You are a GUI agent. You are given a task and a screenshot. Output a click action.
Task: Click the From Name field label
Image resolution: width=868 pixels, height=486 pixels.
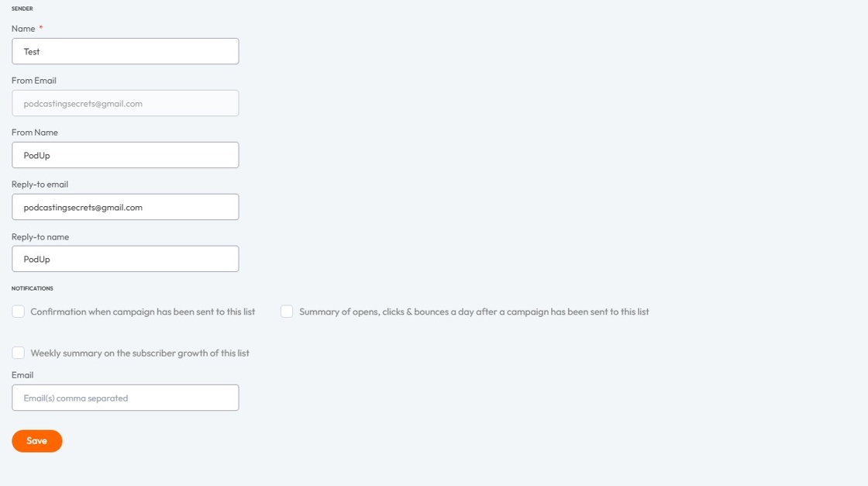tap(34, 133)
